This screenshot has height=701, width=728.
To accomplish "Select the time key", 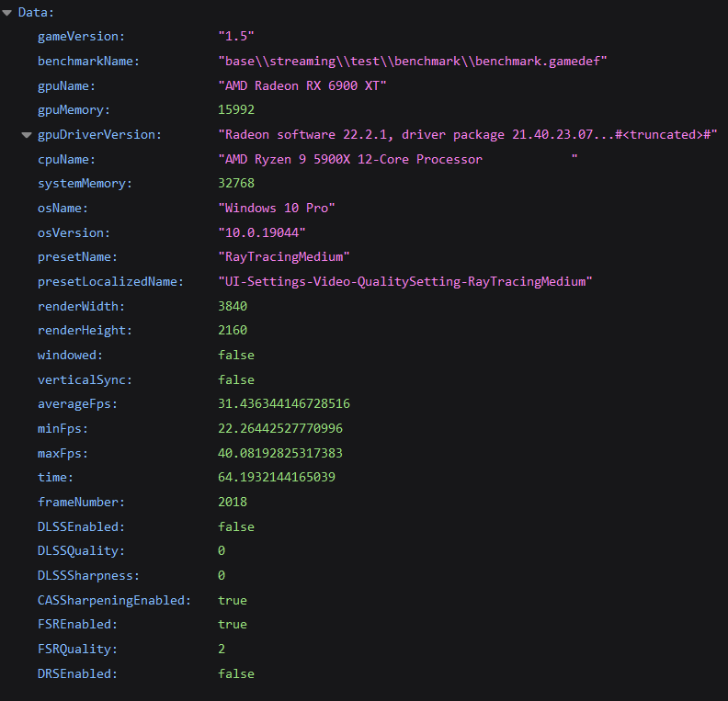I will (55, 478).
